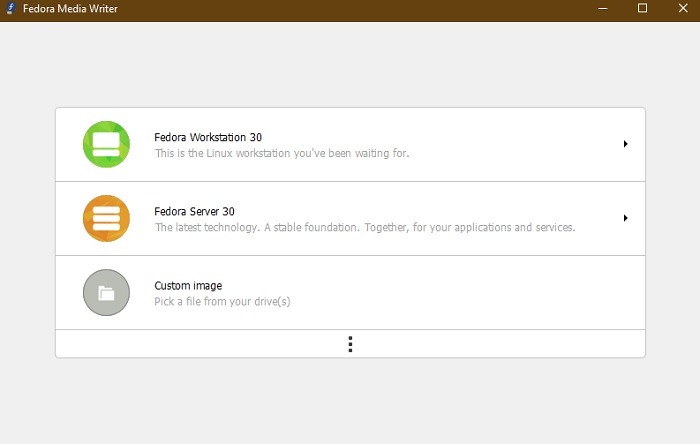Choose the Custom image title

click(188, 286)
